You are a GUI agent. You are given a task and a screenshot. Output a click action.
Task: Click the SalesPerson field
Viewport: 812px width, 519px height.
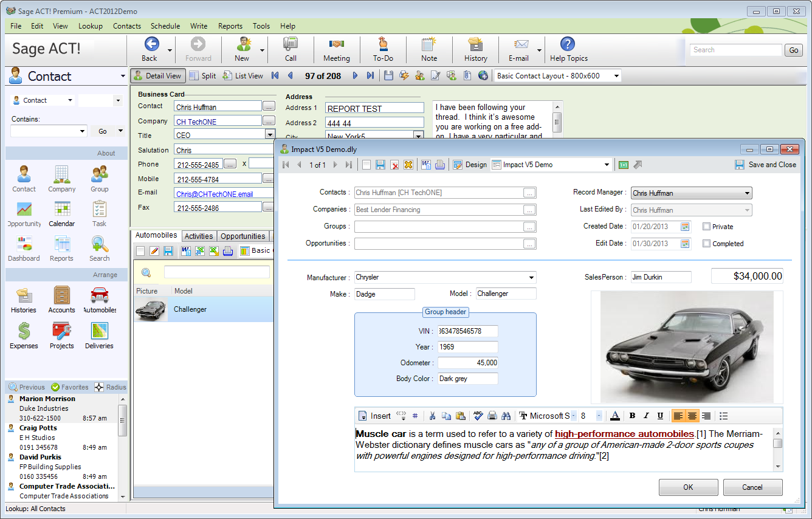661,277
